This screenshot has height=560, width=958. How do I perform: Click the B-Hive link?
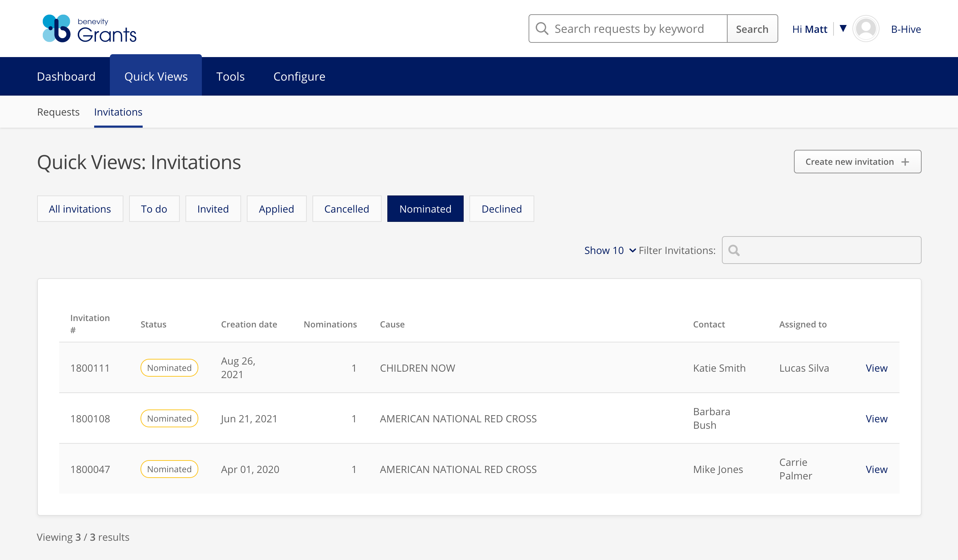pyautogui.click(x=906, y=29)
